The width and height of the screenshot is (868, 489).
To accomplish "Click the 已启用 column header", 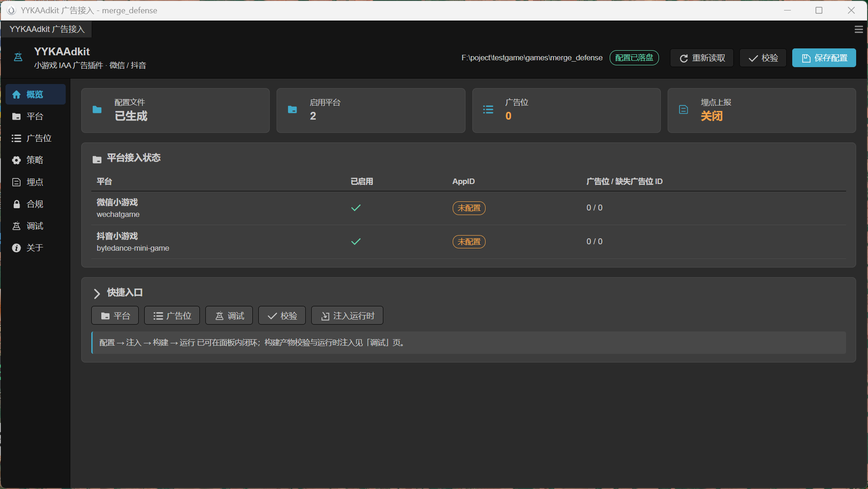I will [x=362, y=182].
